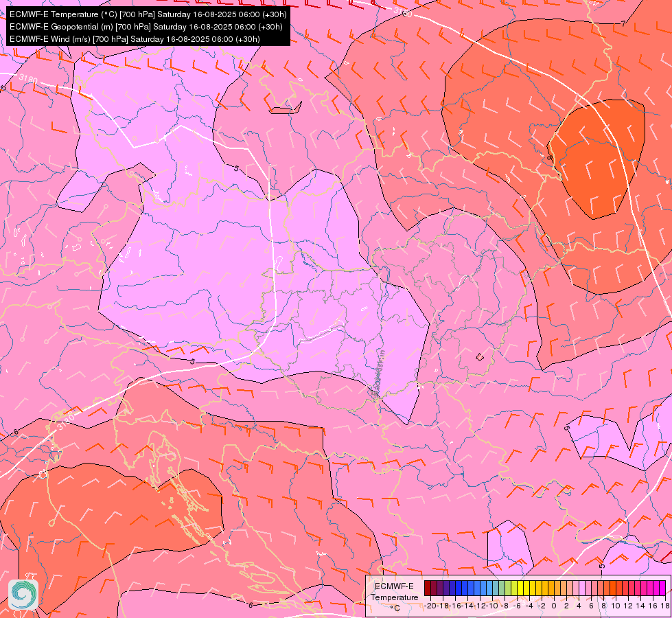Viewport: 672px width, 618px height.
Task: Click the legend value 14
Action: (x=640, y=606)
